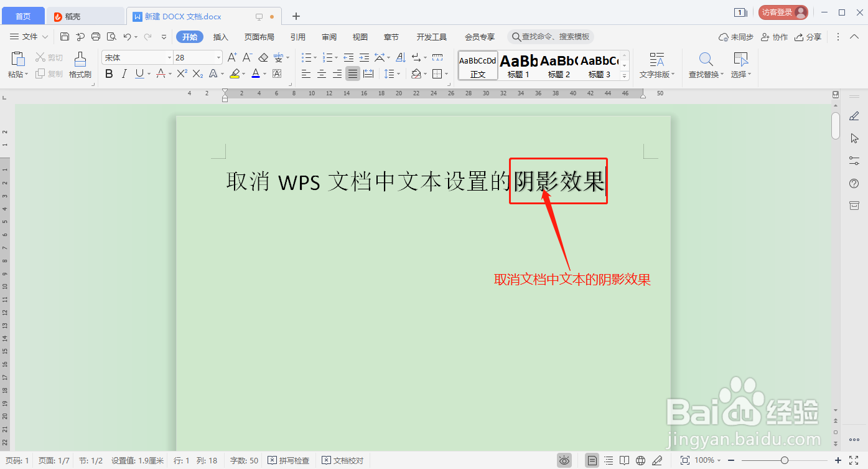The height and width of the screenshot is (469, 868).
Task: Apply the 标题 1 heading style
Action: 518,65
